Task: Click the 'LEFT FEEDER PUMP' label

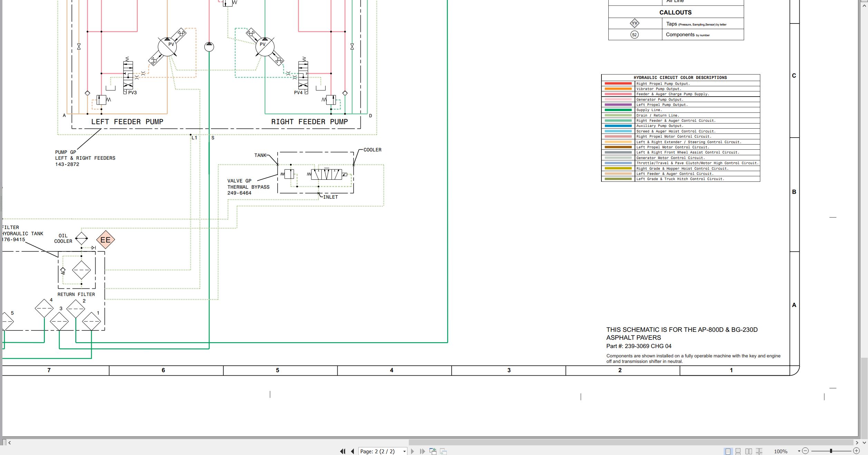Action: [127, 122]
